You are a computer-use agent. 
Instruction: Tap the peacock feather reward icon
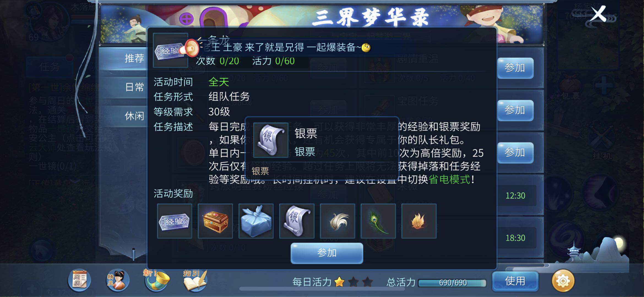pos(378,221)
